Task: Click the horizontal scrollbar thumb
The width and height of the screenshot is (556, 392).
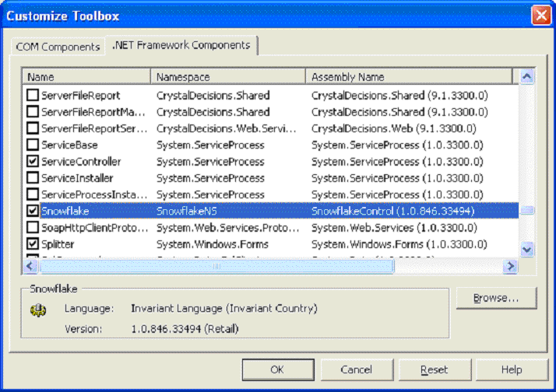Action: tap(216, 266)
